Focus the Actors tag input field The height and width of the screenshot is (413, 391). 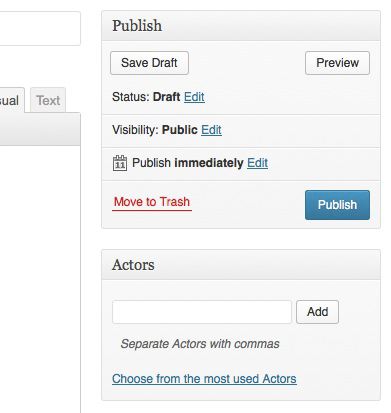202,312
